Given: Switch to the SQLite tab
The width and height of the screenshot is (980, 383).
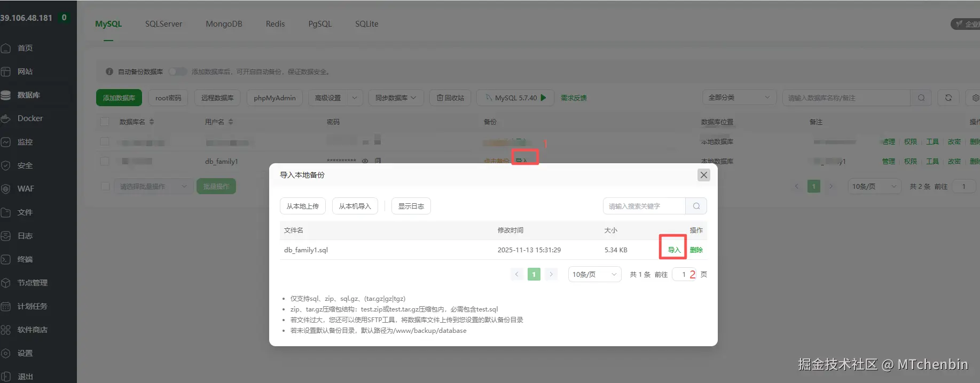Looking at the screenshot, I should (x=367, y=24).
